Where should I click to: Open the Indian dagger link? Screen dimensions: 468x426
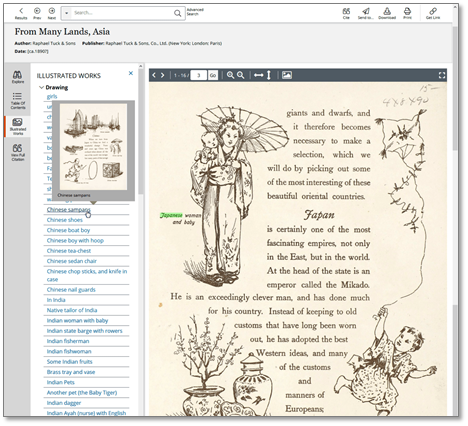coord(64,403)
